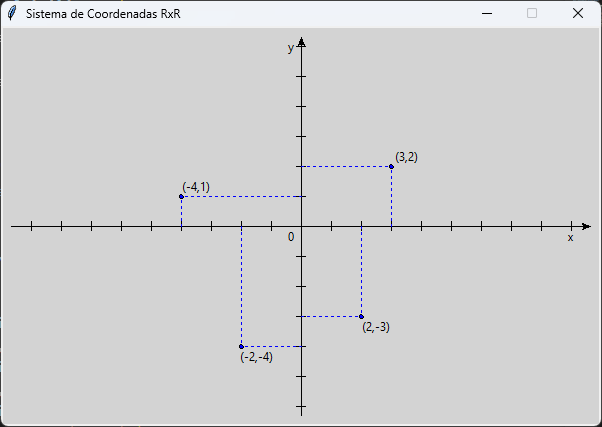The image size is (602, 427).
Task: Click the leftmost tick mark on x axis
Action: click(31, 226)
